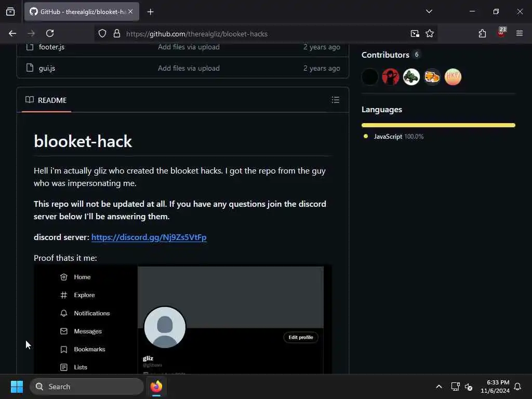Open the README outline list icon
This screenshot has width=532, height=399.
click(x=335, y=100)
